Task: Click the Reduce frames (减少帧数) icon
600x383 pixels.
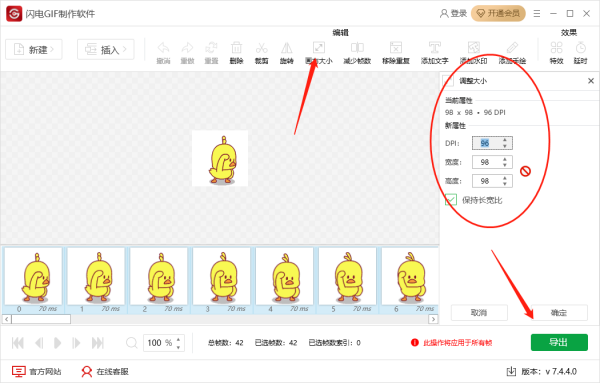Action: (x=357, y=49)
